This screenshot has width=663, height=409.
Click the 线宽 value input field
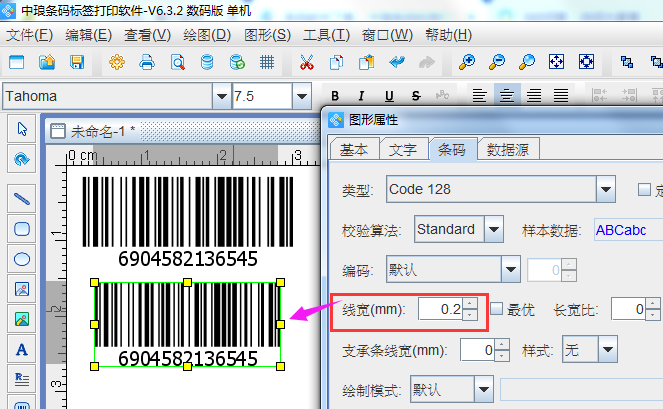[439, 310]
